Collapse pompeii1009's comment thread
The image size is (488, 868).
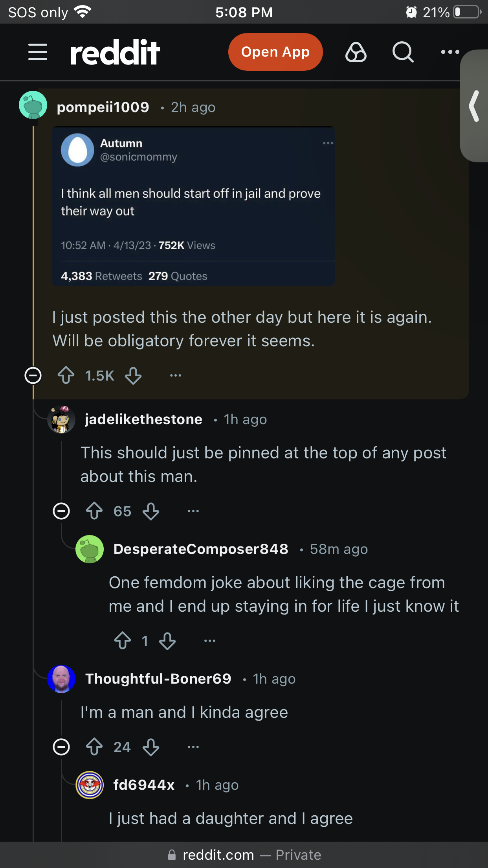33,375
